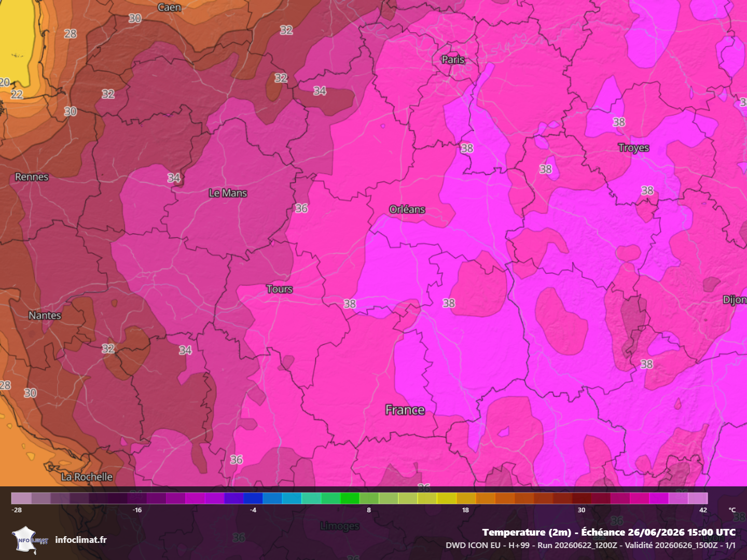Click the Nantes city label
Screen dimensions: 747x560
45,315
